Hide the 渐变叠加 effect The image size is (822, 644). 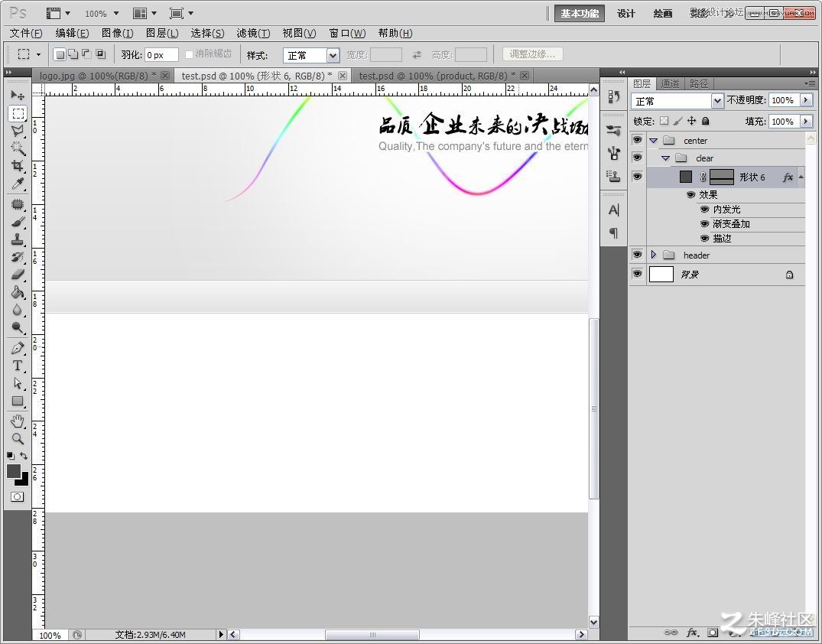click(704, 224)
